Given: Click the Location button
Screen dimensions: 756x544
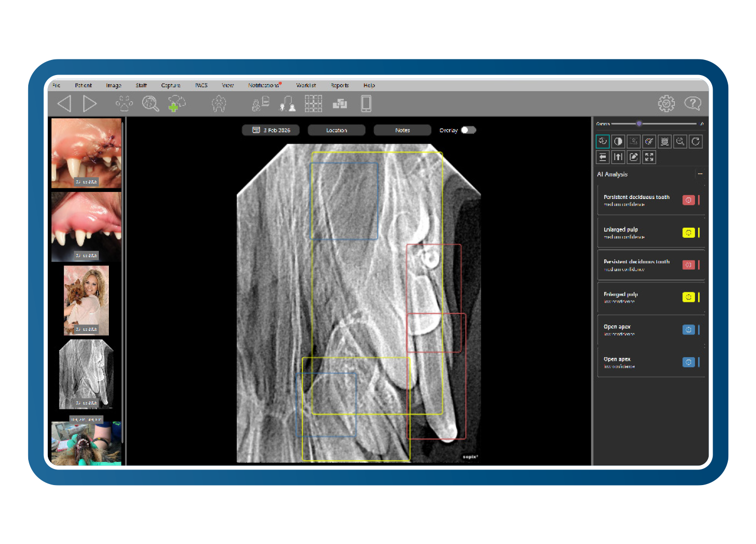Looking at the screenshot, I should (336, 130).
